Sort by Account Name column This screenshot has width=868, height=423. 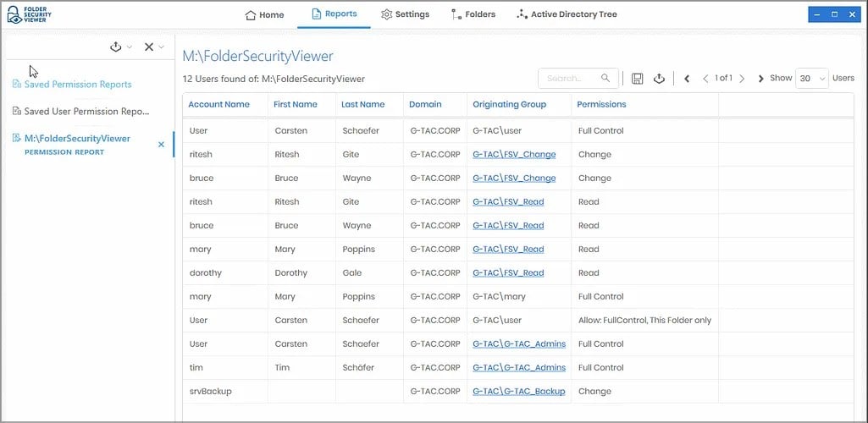click(218, 105)
